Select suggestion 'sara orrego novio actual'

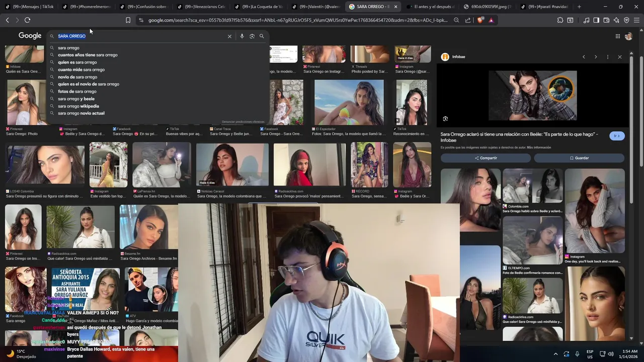click(81, 114)
